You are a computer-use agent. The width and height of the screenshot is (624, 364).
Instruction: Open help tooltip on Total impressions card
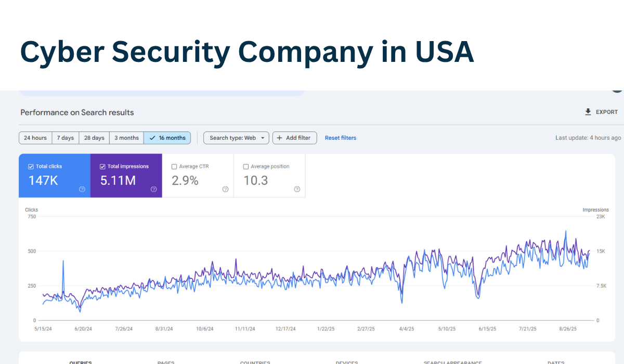coord(153,189)
